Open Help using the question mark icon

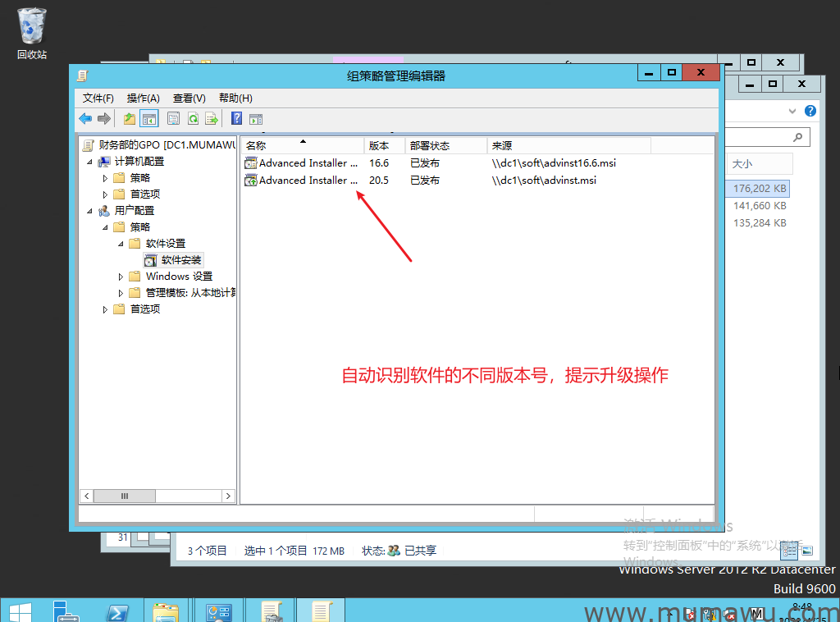(236, 119)
